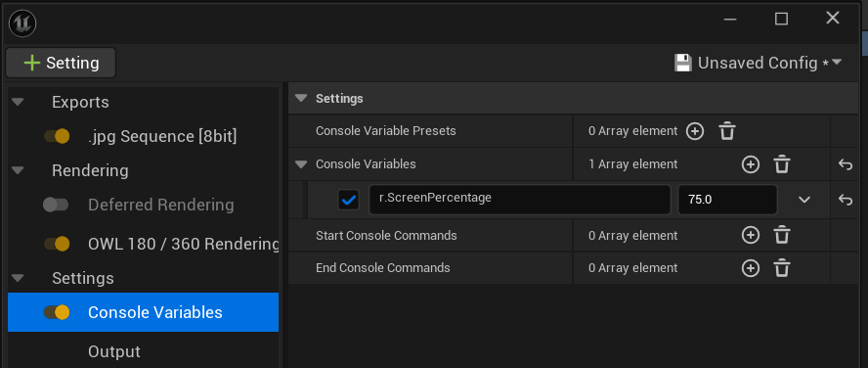Screen dimensions: 868x368
Task: Click the r.ScreenPercentage name field
Action: click(x=520, y=200)
